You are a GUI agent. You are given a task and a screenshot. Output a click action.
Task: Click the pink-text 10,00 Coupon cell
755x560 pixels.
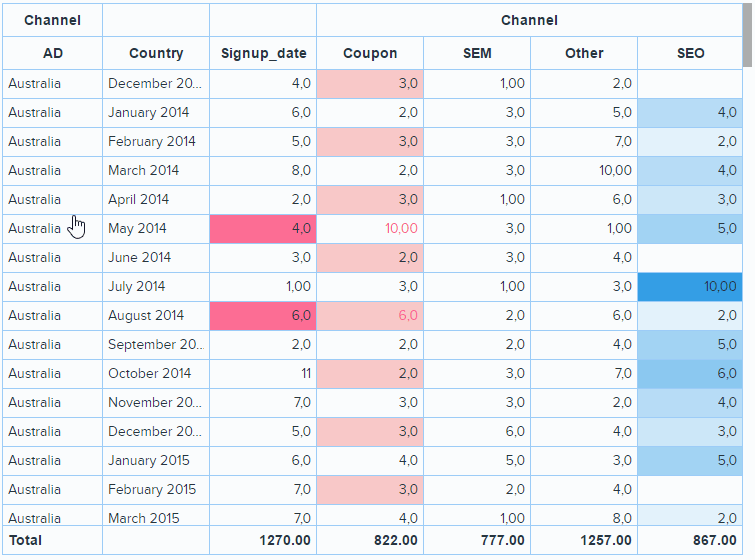click(x=370, y=228)
